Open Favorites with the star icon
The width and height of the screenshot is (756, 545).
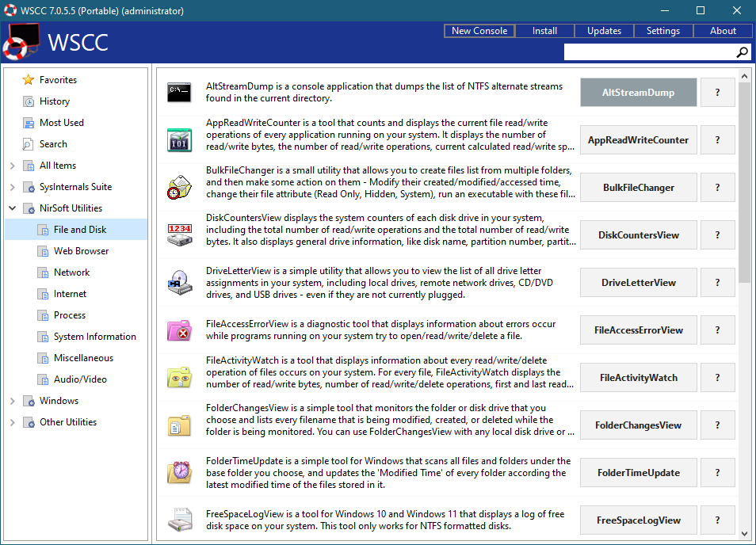coord(29,80)
